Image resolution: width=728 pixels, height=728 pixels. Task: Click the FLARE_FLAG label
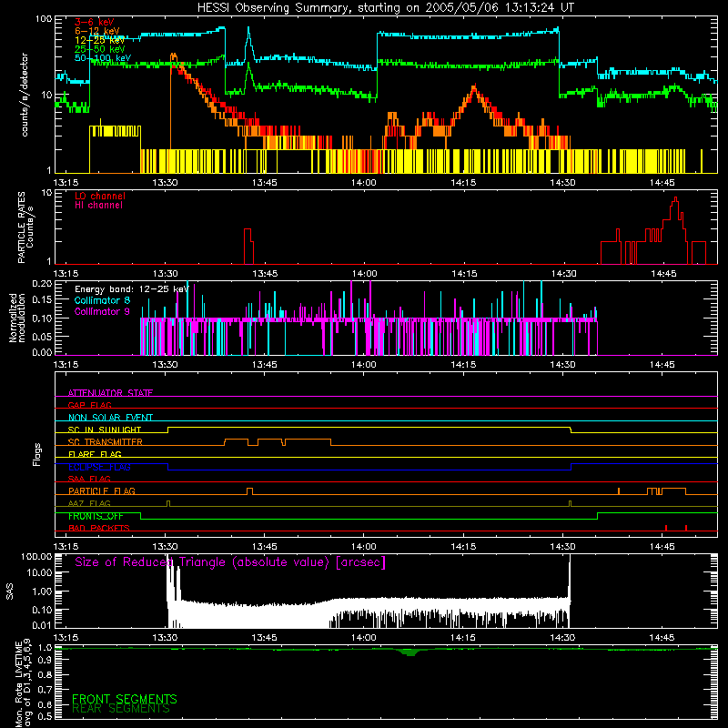tap(95, 454)
